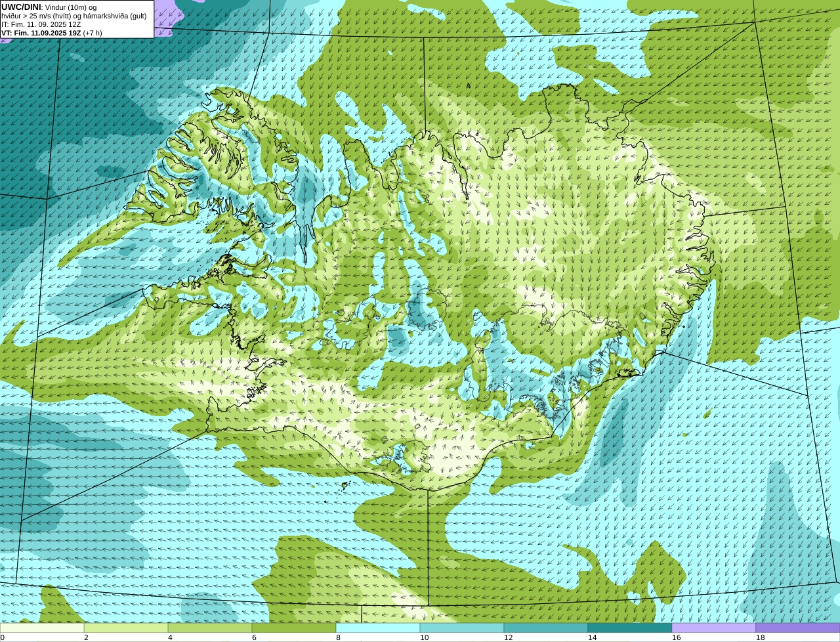Viewport: 840px width, 642px height.
Task: Click the 8–10 m/s light cyan legend swatch
Action: coord(378,628)
